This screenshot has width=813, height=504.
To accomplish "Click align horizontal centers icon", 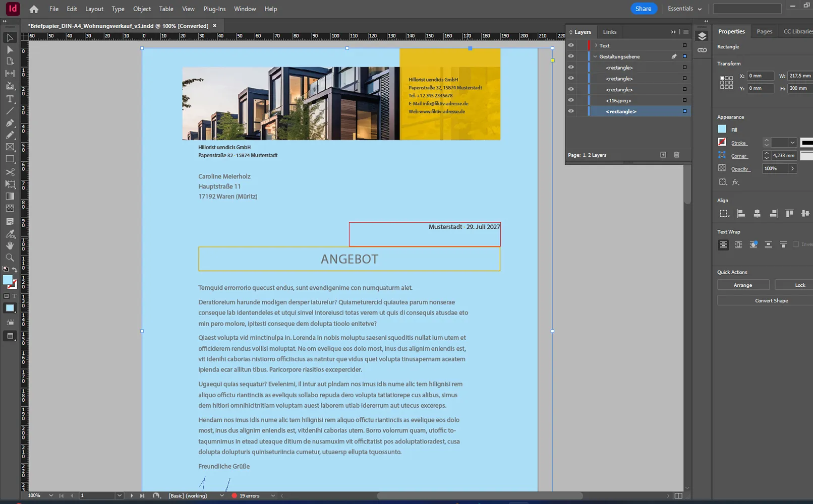I will (x=757, y=214).
